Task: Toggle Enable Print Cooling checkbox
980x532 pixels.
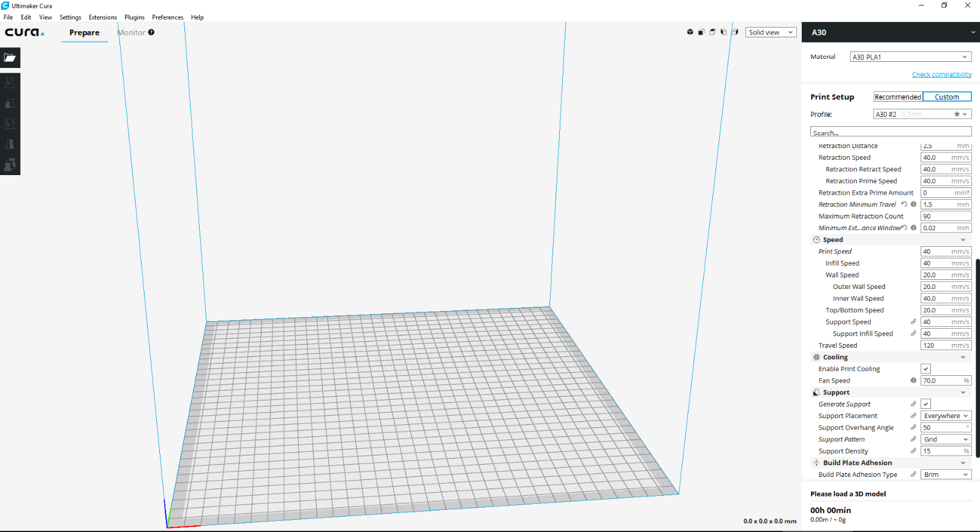Action: [925, 369]
